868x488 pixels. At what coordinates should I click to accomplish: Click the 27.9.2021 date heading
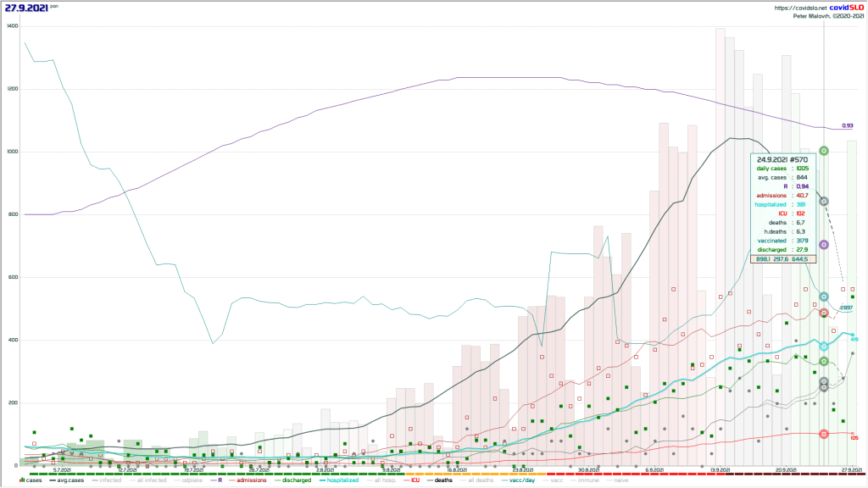24,8
